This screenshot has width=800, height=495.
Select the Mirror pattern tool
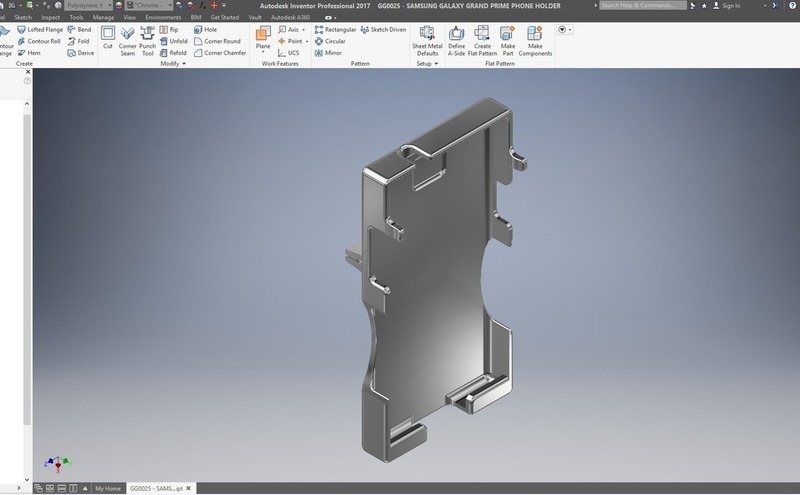coord(327,53)
